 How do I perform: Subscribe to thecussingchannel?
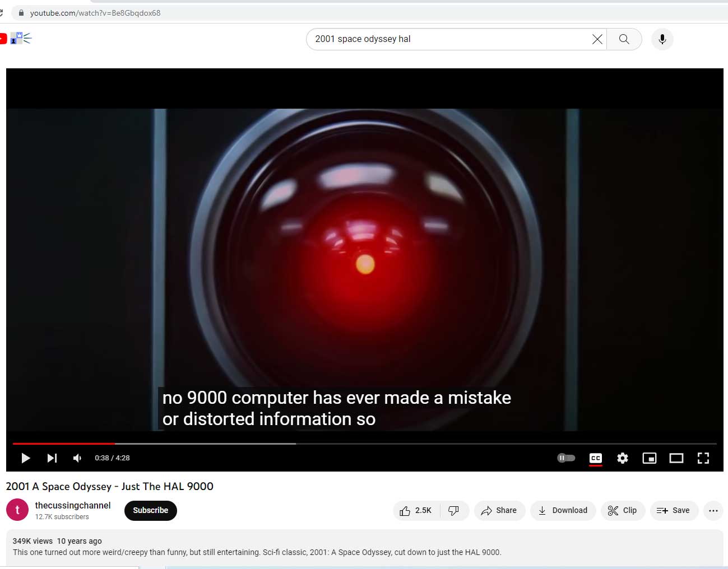click(151, 510)
